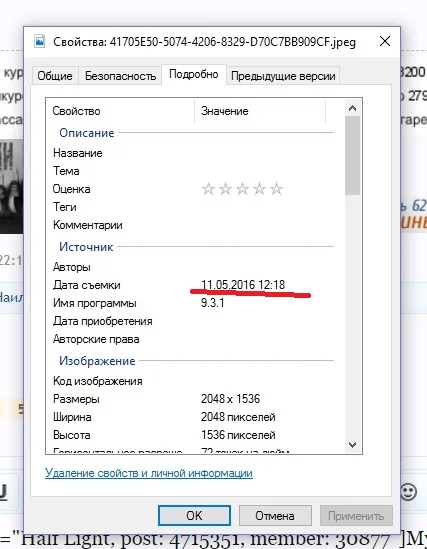The image size is (427, 549).
Task: Close the Properties dialog with X
Action: coord(385,41)
